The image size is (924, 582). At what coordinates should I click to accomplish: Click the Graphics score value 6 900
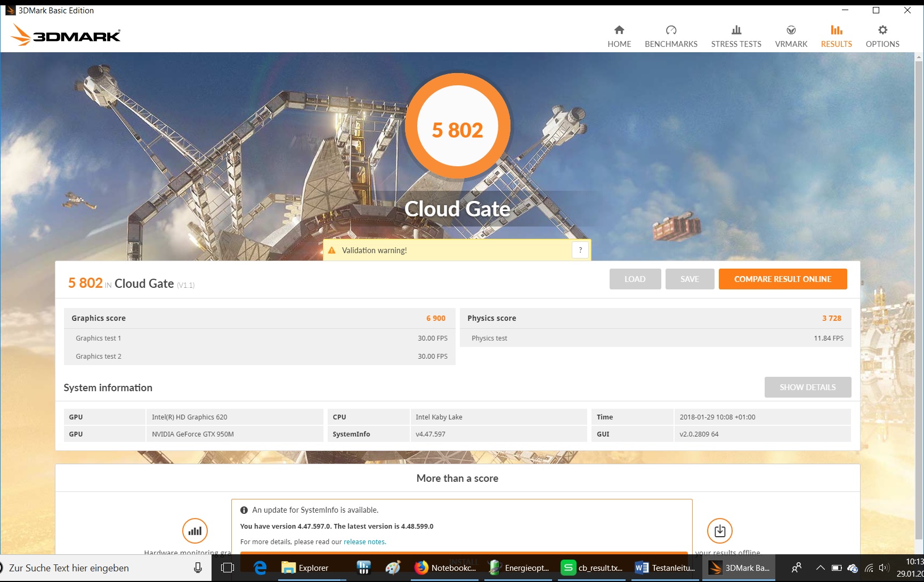(436, 318)
